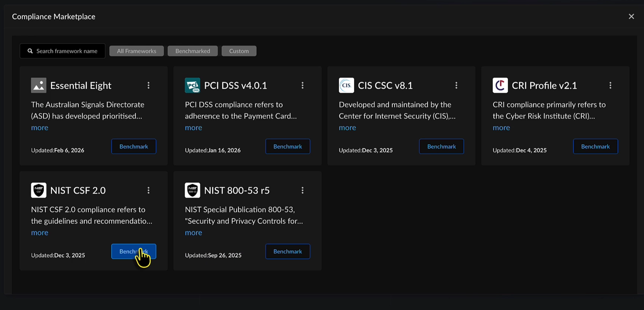Click the NIST CSF shield icon
The width and height of the screenshot is (644, 310).
pos(39,190)
